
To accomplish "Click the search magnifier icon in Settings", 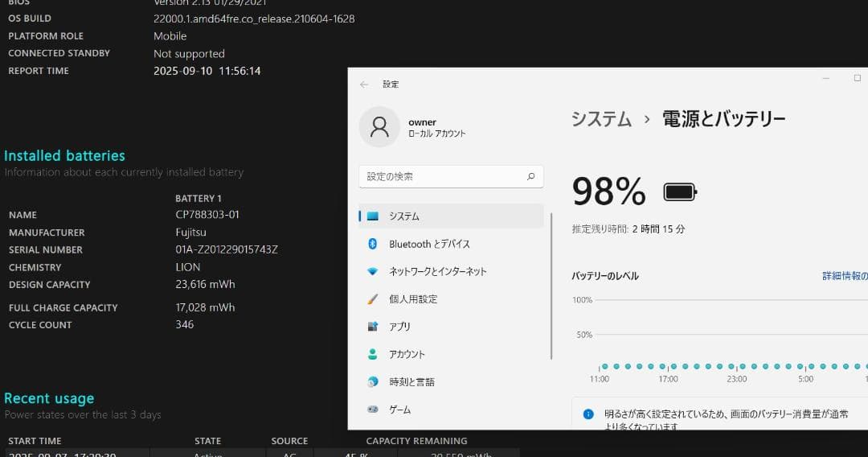I will pyautogui.click(x=530, y=177).
